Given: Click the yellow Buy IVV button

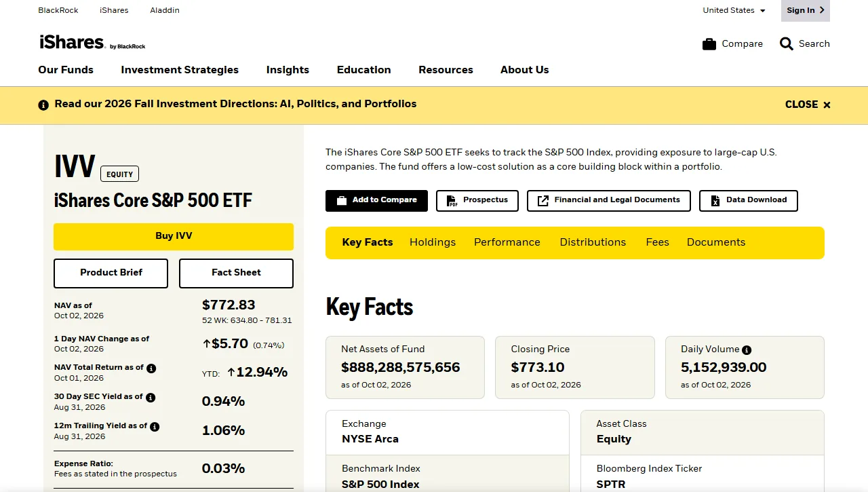Looking at the screenshot, I should (174, 237).
